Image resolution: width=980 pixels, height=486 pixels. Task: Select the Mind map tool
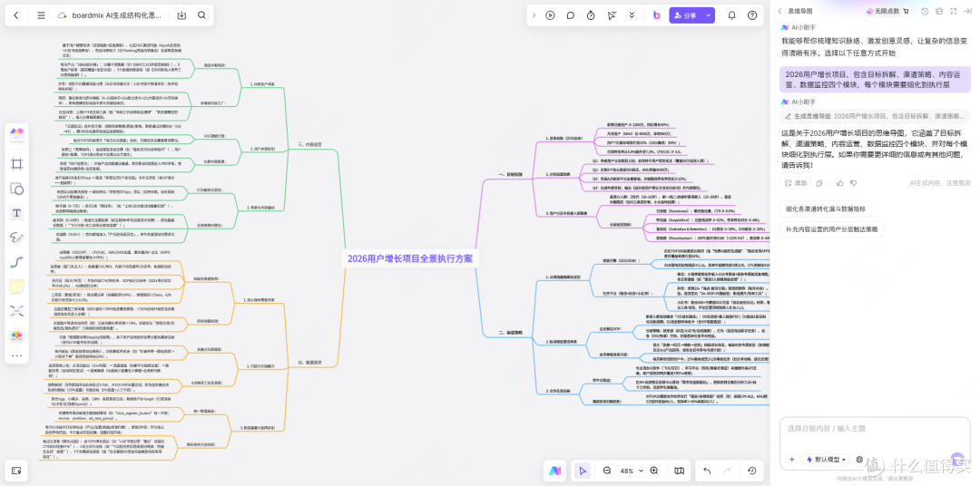17,311
